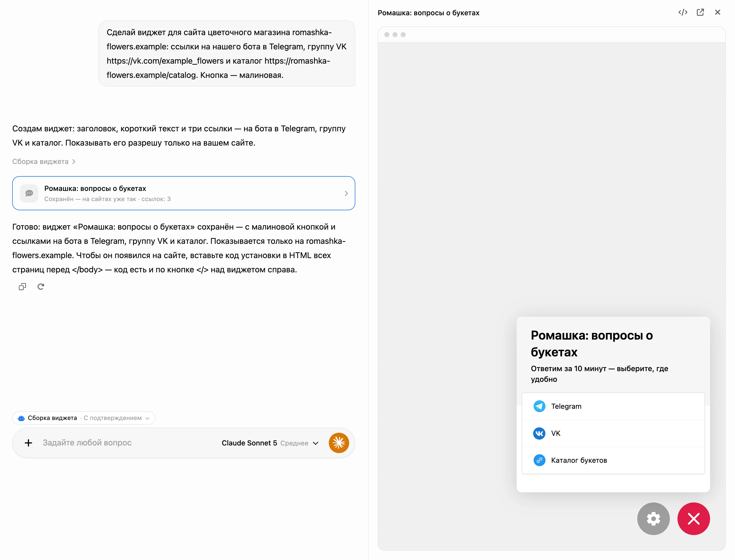Open the Ромашка: вопросы о букетах card
This screenshot has width=735, height=560.
pos(183,193)
